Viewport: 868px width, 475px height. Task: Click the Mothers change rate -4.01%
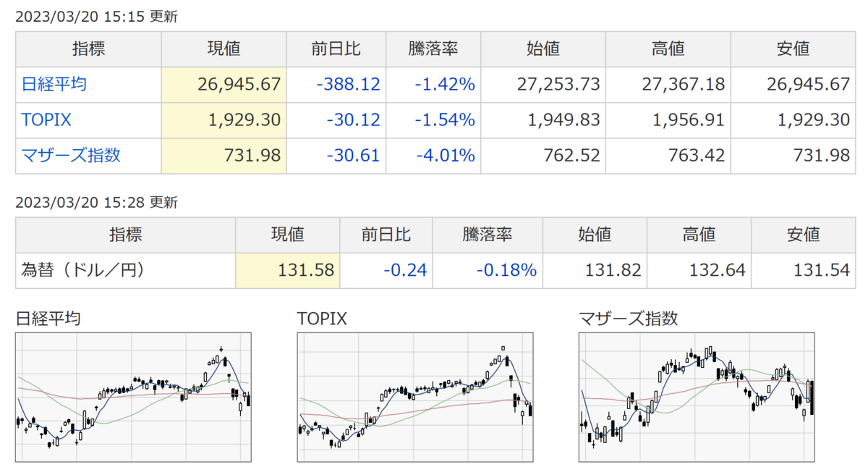pos(445,155)
